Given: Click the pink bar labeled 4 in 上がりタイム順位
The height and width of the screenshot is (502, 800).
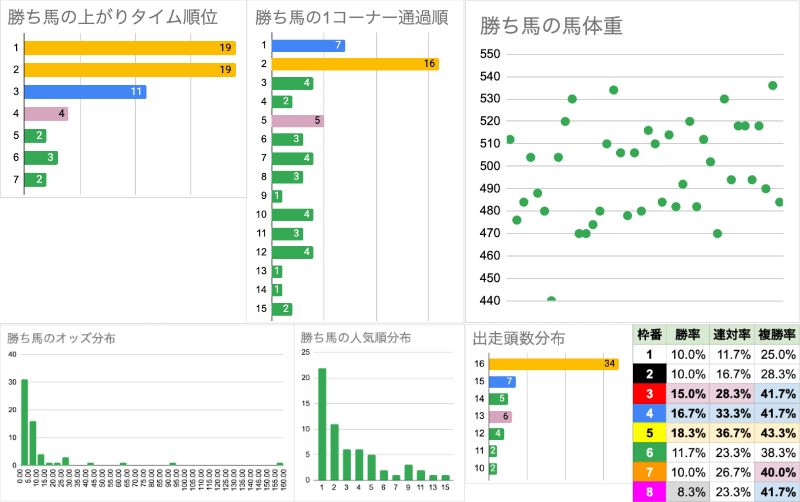Looking at the screenshot, I should point(45,114).
